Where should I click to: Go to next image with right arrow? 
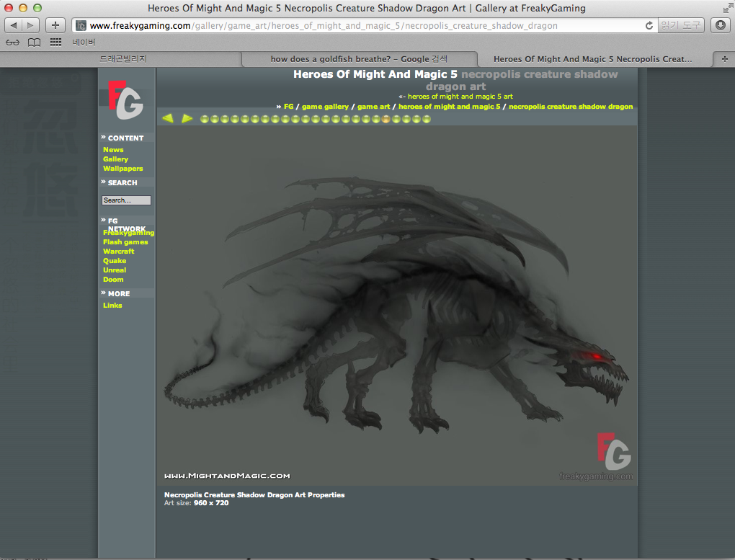pyautogui.click(x=187, y=118)
